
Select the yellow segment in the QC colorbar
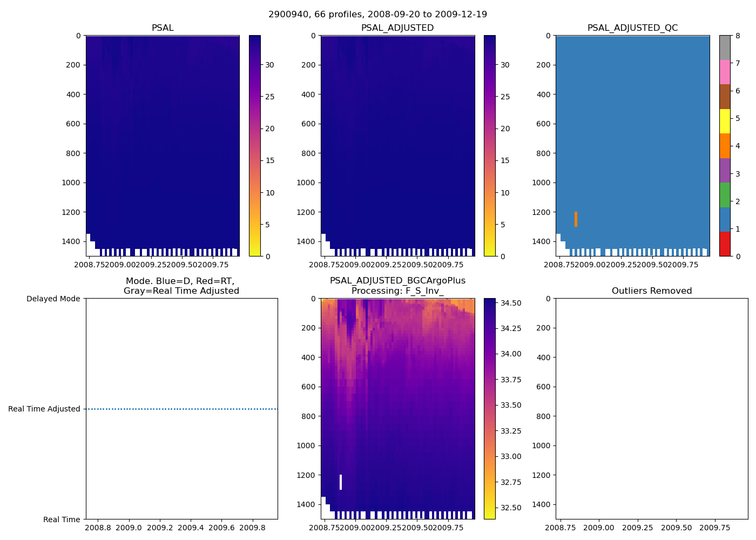[725, 121]
